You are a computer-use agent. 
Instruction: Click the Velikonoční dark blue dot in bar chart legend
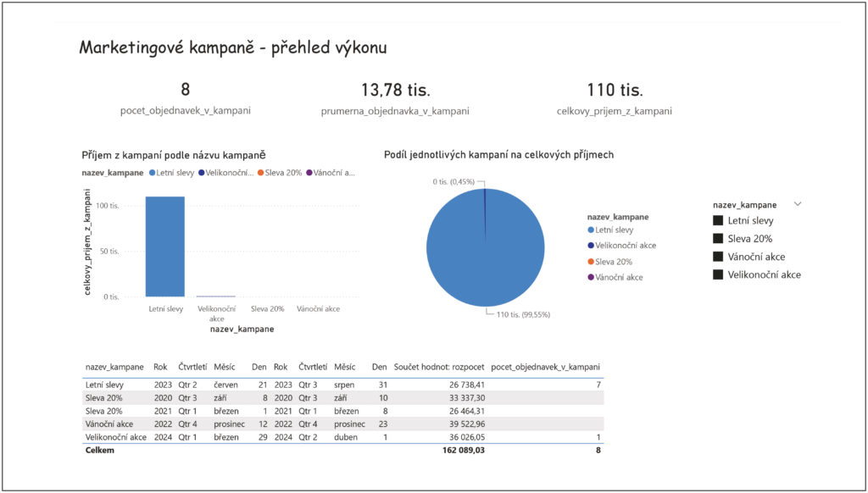200,173
